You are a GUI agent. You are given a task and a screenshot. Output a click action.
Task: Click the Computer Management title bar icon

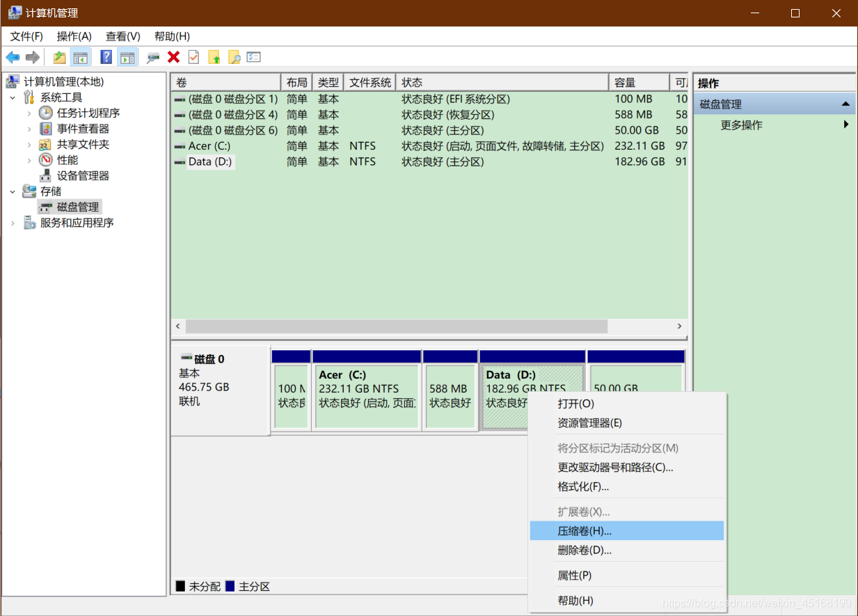pyautogui.click(x=14, y=13)
